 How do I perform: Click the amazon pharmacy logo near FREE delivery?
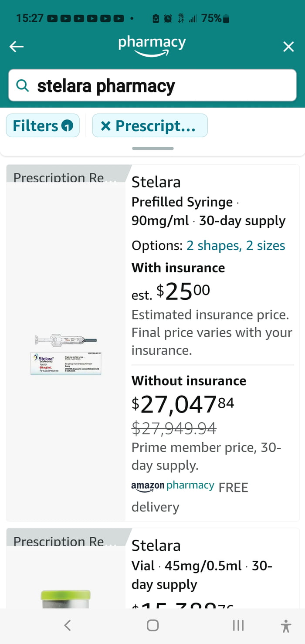pyautogui.click(x=172, y=486)
